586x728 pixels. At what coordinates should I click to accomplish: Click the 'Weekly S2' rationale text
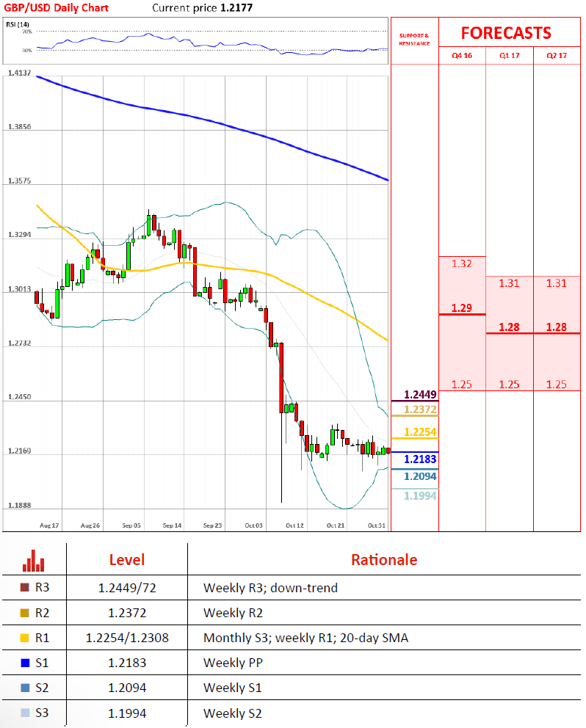tap(232, 713)
